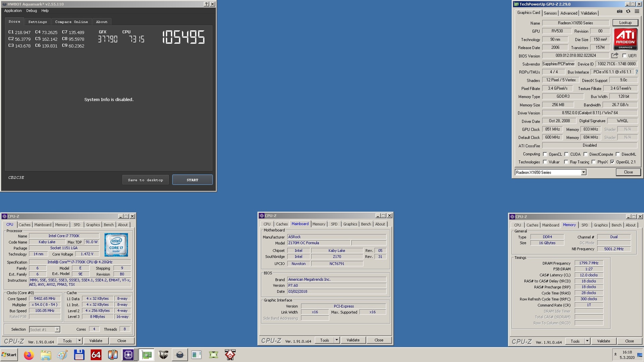Toggle the PhysX checkbox
The height and width of the screenshot is (362, 644).
(x=594, y=162)
